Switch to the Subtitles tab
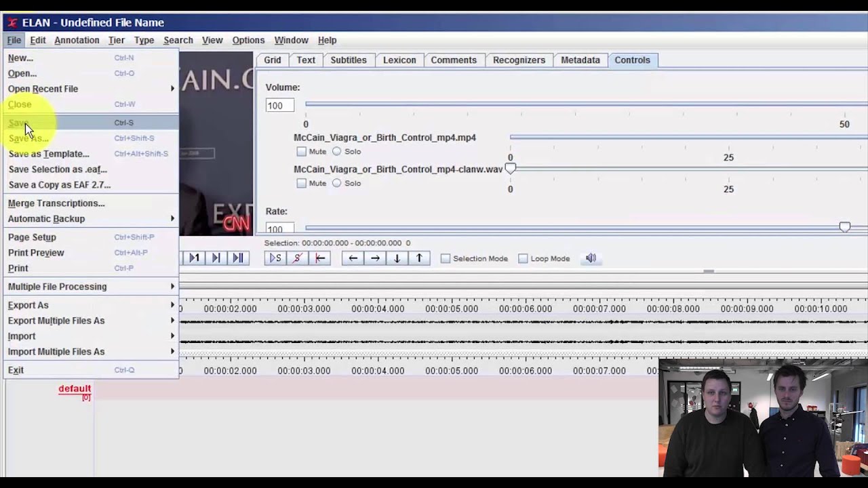868x488 pixels. click(349, 60)
